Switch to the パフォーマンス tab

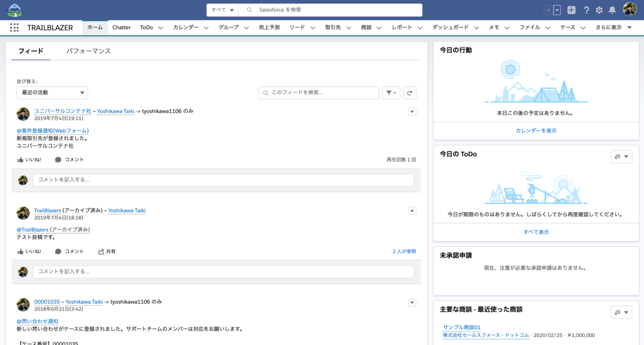coord(87,51)
